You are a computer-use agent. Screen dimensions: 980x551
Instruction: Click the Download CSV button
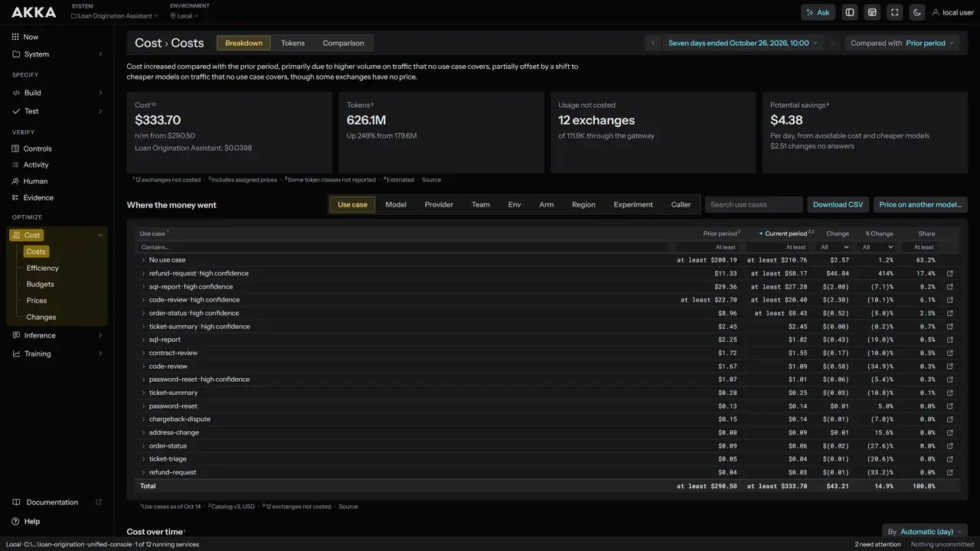tap(838, 204)
